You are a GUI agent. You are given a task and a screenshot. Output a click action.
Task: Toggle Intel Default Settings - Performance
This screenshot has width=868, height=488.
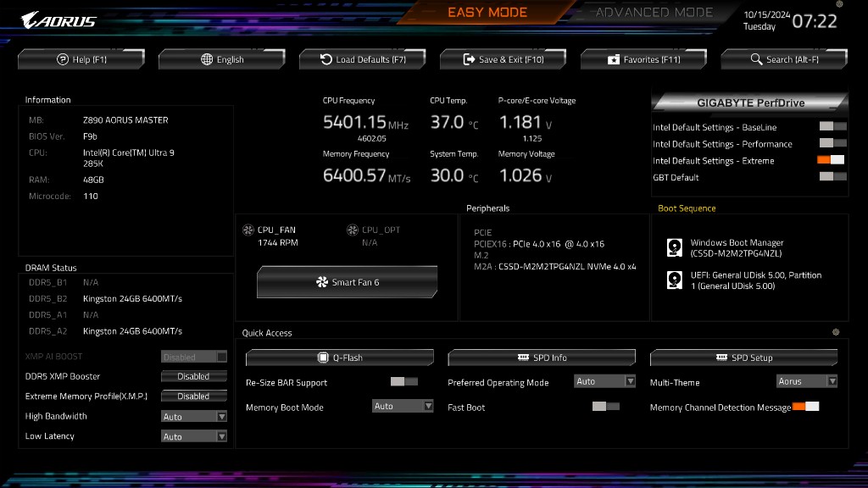832,143
